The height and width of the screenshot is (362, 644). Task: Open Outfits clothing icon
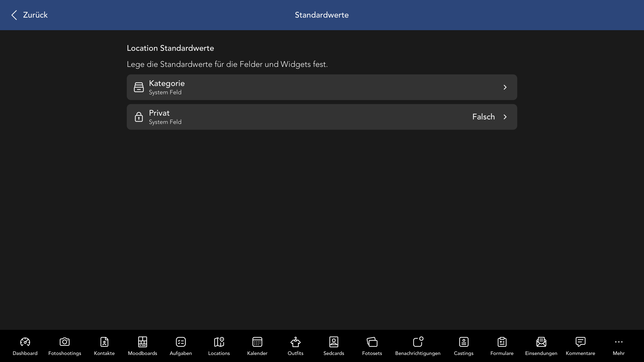point(296,342)
